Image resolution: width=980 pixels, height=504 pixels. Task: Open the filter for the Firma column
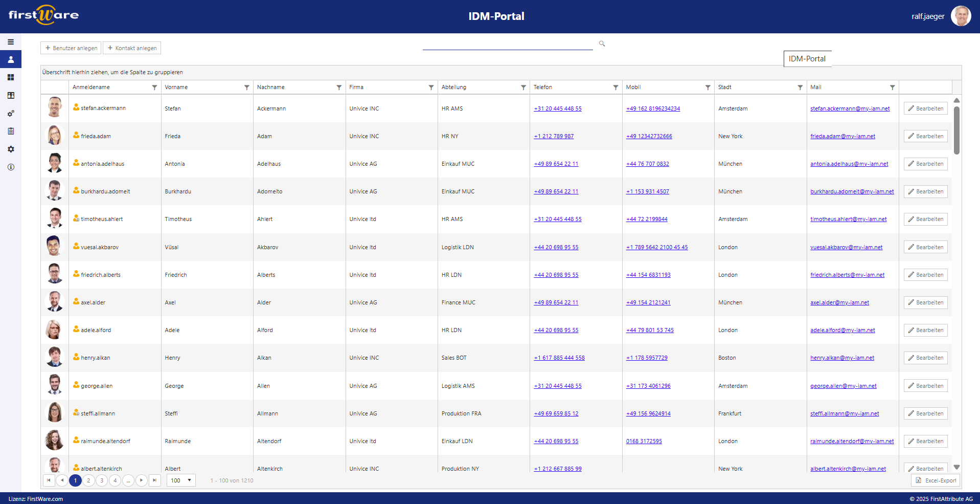coord(431,87)
